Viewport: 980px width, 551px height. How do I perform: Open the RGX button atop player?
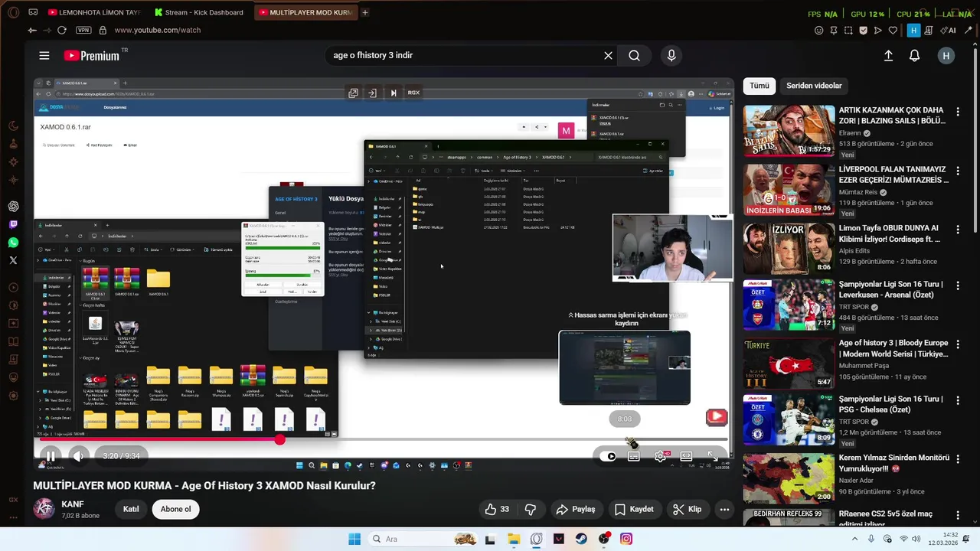tap(413, 93)
